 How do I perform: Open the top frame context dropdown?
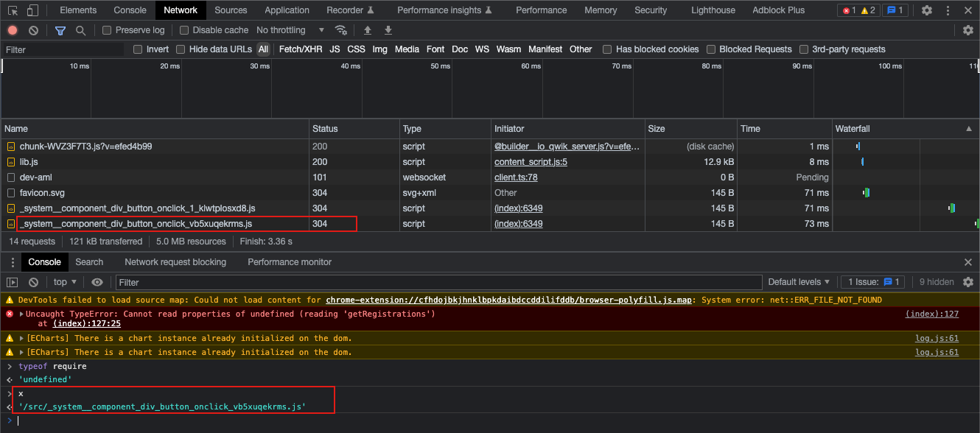[x=64, y=282]
